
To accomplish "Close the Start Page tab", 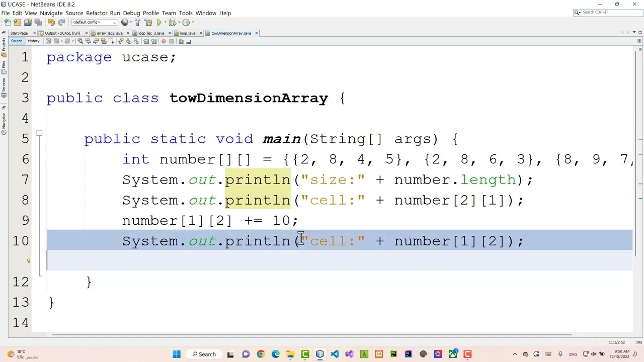I will click(34, 33).
